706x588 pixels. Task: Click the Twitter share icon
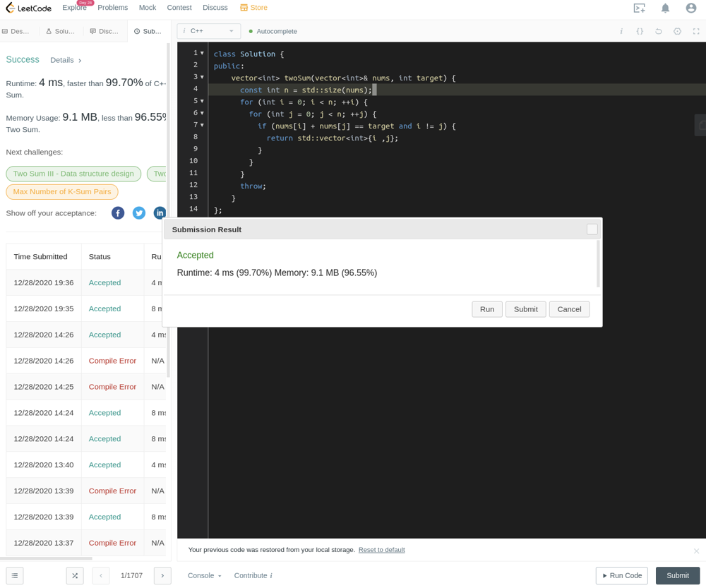139,213
